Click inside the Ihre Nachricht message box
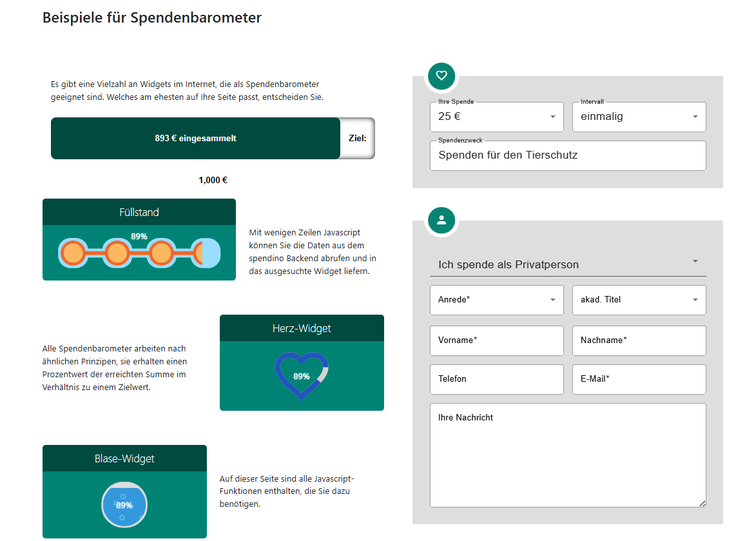The width and height of the screenshot is (756, 541). click(x=567, y=455)
